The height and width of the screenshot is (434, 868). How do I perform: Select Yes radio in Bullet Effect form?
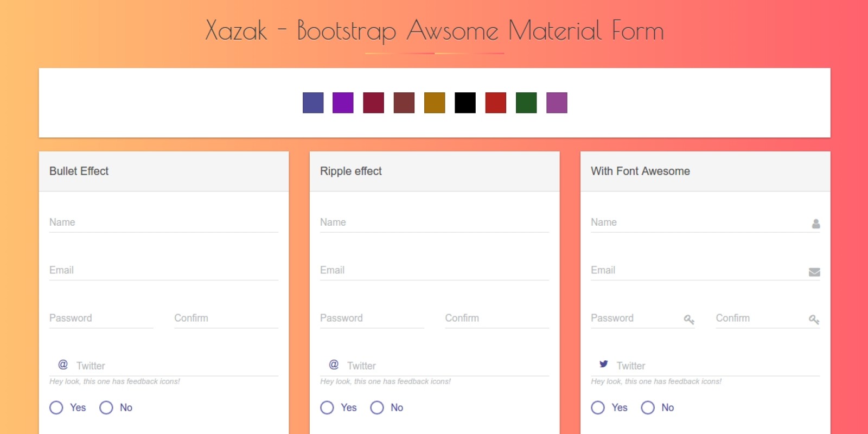[56, 407]
